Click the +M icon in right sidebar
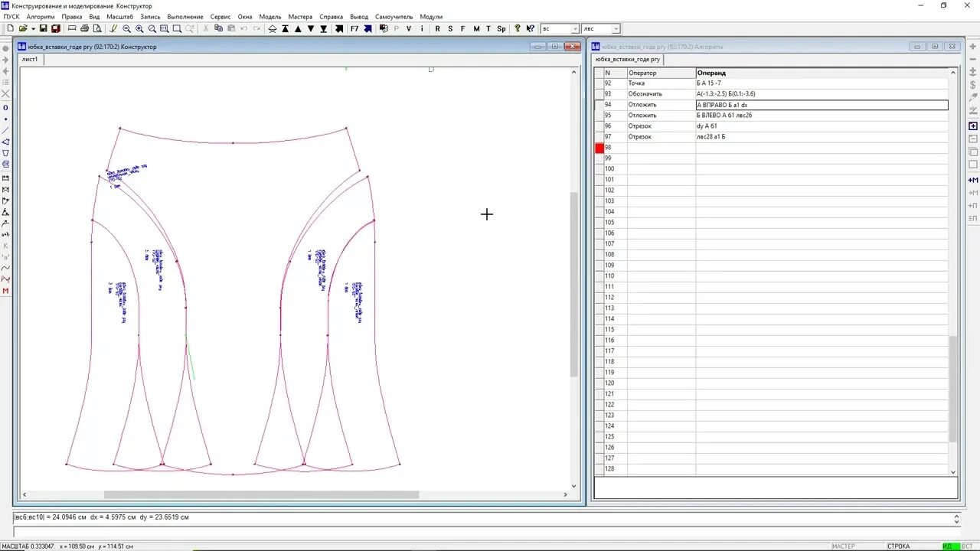 [x=973, y=180]
